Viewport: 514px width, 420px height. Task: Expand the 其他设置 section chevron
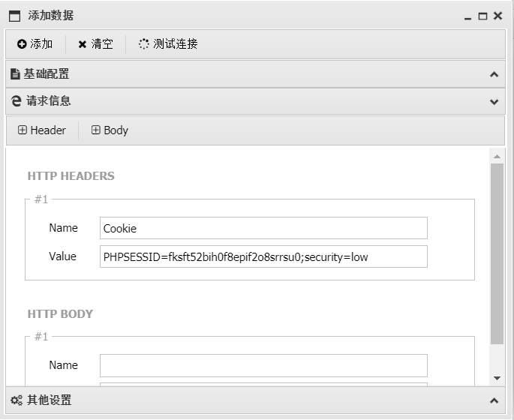tap(494, 400)
